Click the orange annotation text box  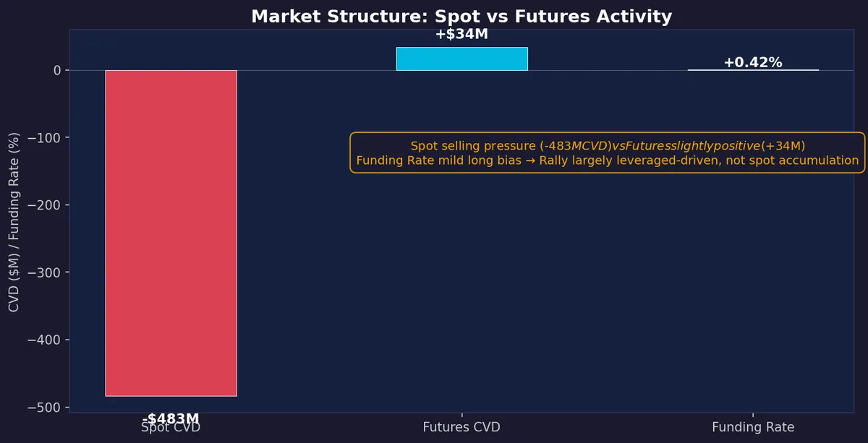[608, 152]
